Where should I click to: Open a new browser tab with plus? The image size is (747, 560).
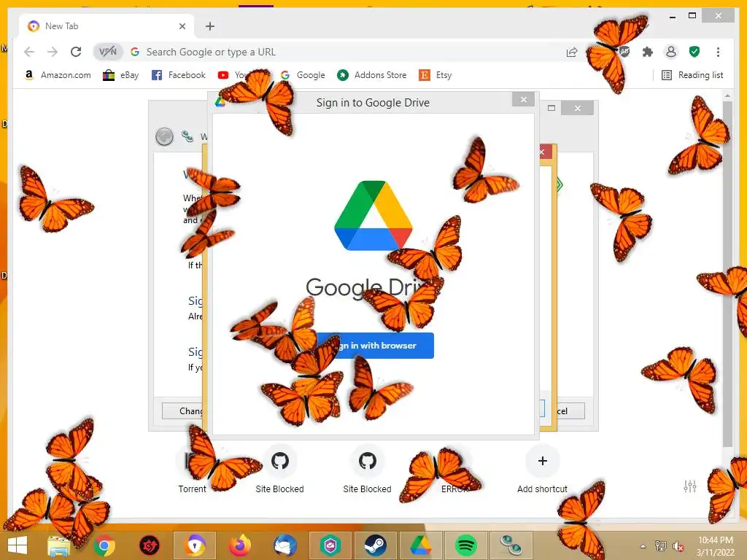click(210, 26)
